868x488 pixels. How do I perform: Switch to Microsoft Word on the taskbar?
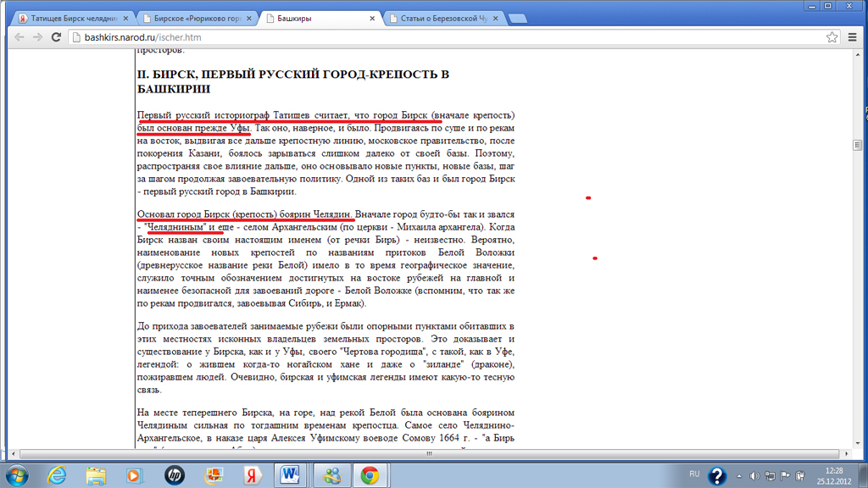[290, 475]
